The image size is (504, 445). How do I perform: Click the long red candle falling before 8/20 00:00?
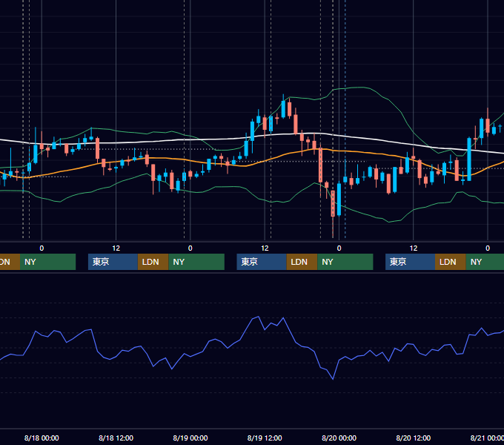coord(320,165)
